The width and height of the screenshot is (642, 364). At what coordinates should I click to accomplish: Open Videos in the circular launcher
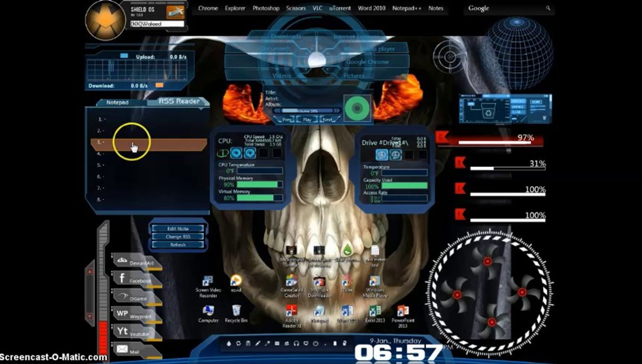[x=282, y=76]
